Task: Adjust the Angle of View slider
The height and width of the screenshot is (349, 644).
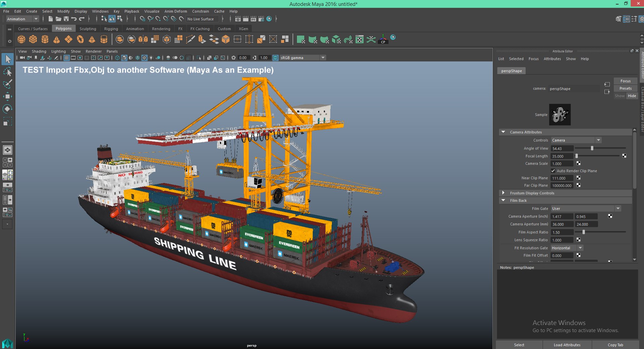Action: pyautogui.click(x=592, y=148)
